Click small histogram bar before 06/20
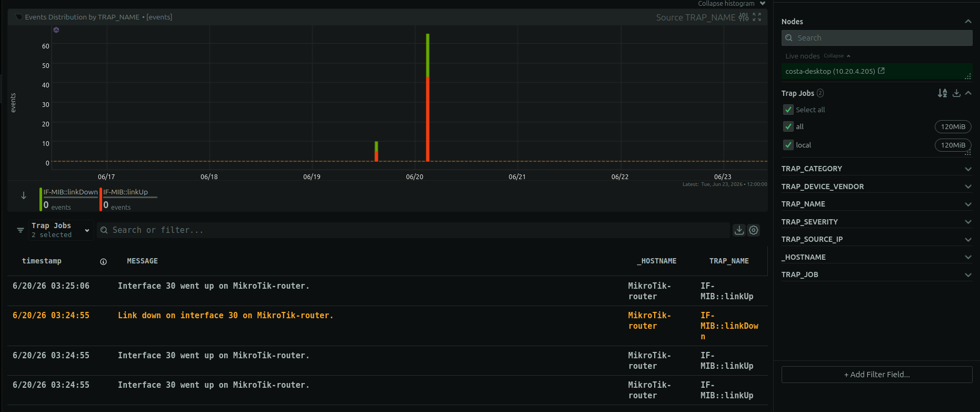The height and width of the screenshot is (412, 980). click(x=376, y=151)
